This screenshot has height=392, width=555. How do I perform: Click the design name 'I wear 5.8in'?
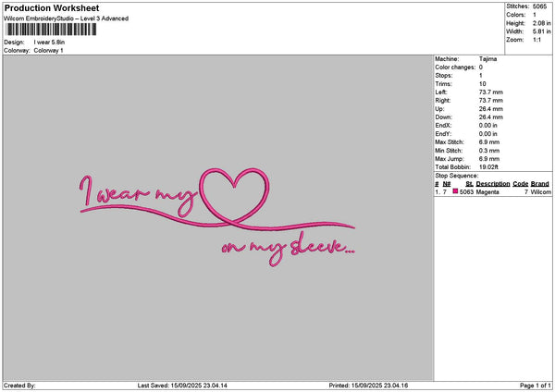(49, 43)
